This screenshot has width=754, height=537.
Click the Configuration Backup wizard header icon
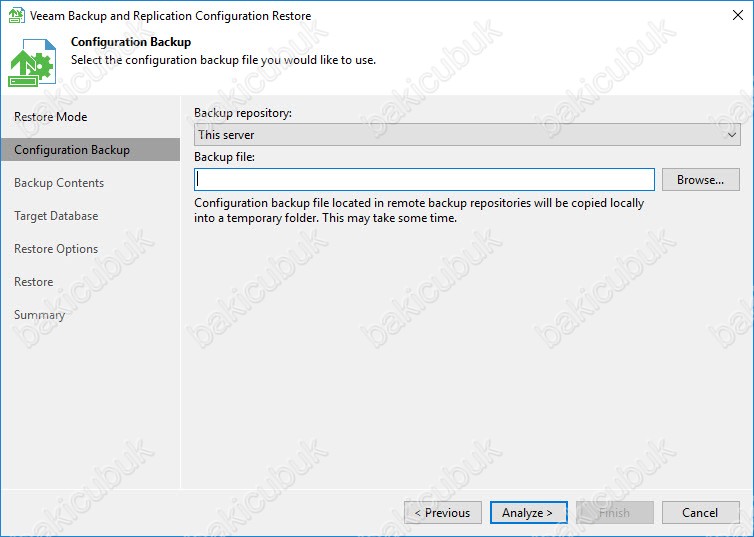coord(31,63)
